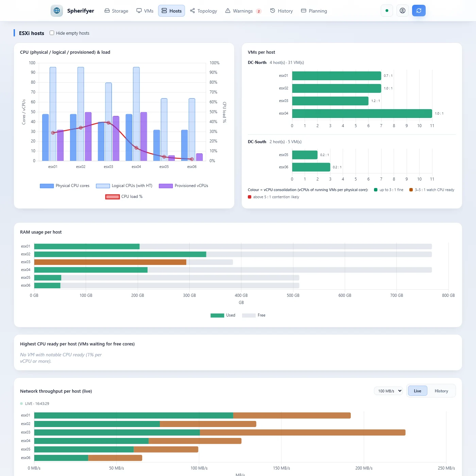
Task: Toggle the CPU load % legend entry
Action: pyautogui.click(x=124, y=197)
